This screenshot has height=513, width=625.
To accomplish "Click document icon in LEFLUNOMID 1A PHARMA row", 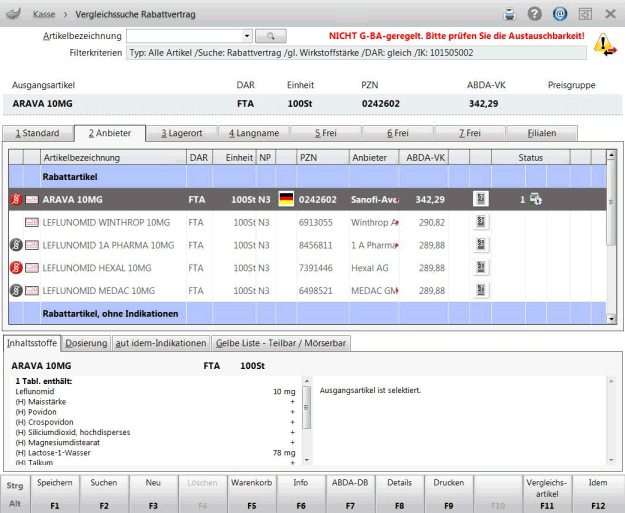I will click(x=481, y=244).
